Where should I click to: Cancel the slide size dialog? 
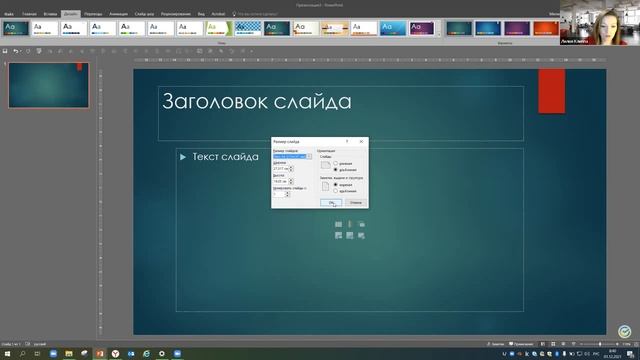tap(356, 203)
